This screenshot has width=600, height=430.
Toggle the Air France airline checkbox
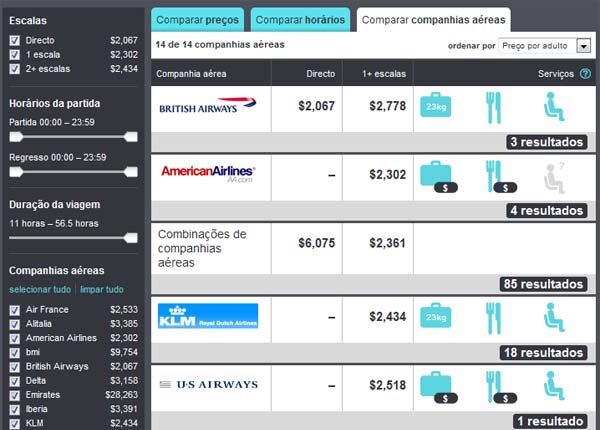point(14,310)
